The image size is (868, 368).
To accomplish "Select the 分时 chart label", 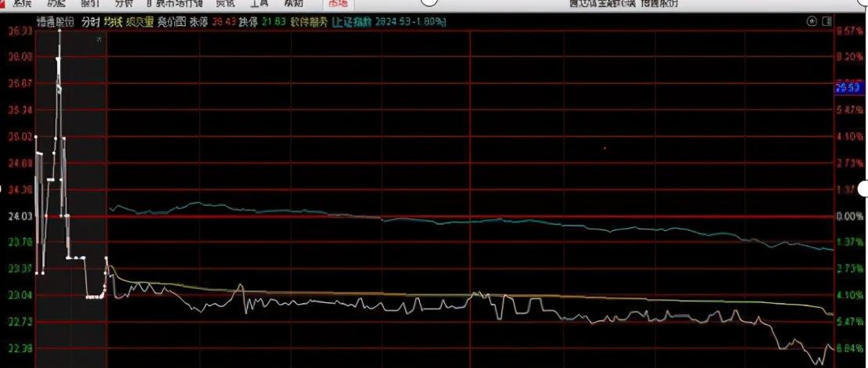I will click(90, 22).
